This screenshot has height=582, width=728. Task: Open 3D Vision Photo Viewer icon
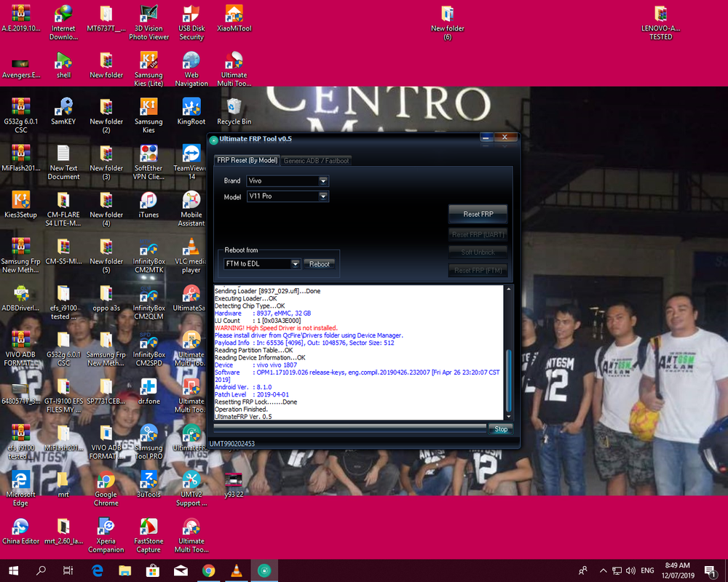click(x=149, y=23)
